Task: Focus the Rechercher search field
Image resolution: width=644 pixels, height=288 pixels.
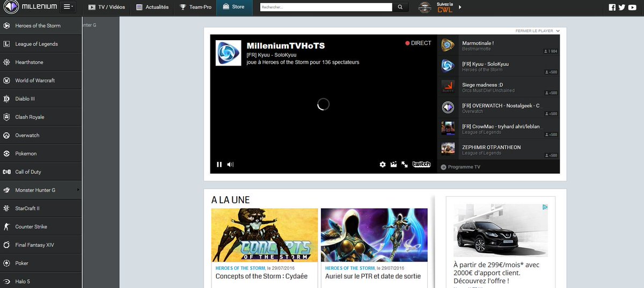Action: pyautogui.click(x=326, y=8)
